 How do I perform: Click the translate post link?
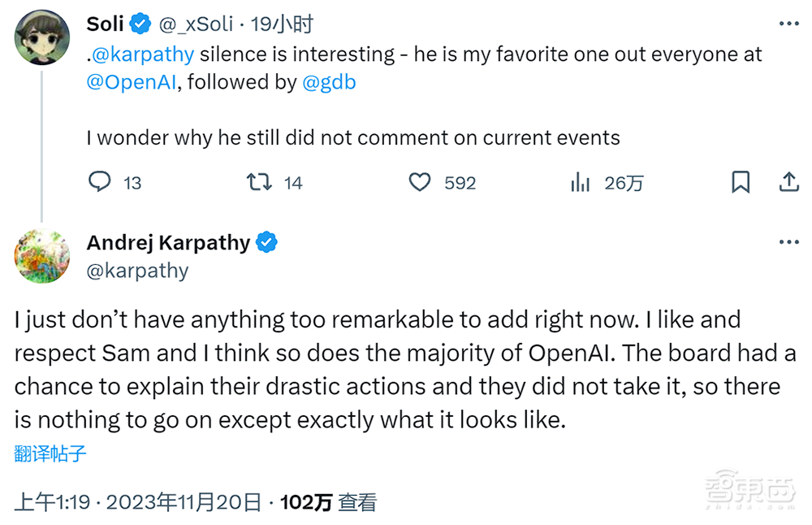click(50, 453)
